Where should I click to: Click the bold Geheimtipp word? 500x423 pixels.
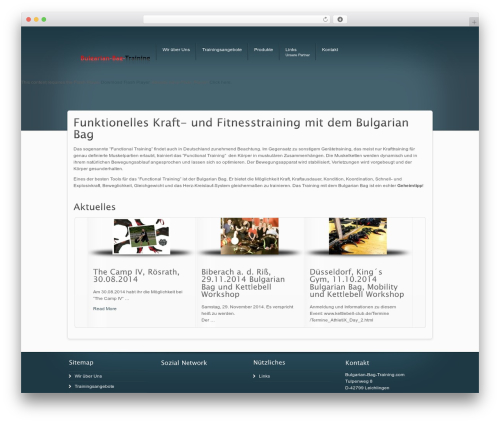[x=410, y=186]
